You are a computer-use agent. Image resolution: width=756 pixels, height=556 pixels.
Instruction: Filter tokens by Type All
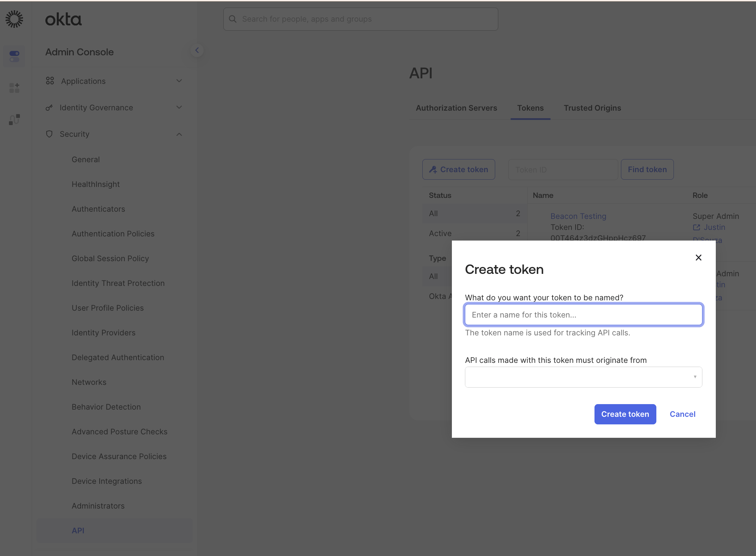(x=437, y=276)
